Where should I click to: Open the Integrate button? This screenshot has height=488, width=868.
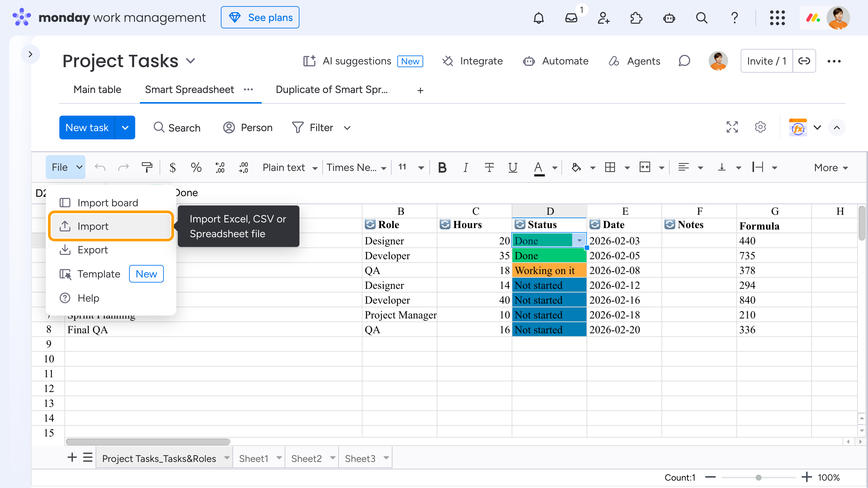click(x=472, y=61)
